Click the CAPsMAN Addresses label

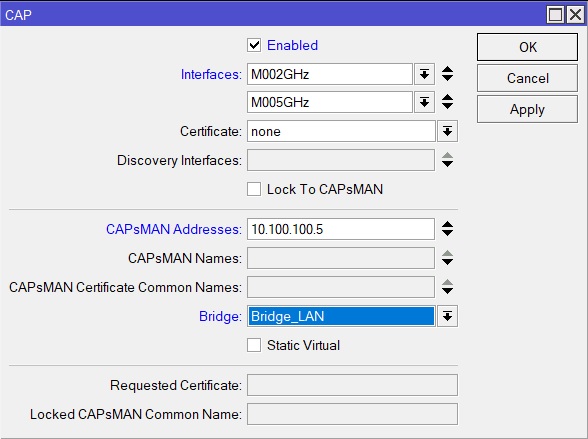174,229
